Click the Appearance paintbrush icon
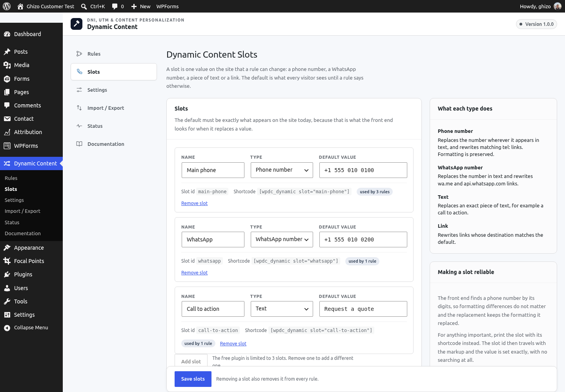The height and width of the screenshot is (392, 565). click(x=7, y=248)
